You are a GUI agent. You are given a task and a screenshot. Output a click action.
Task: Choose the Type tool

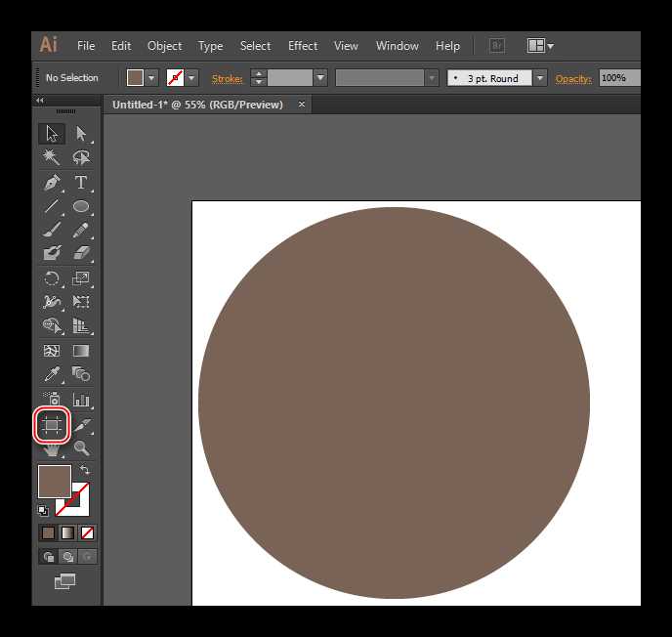(x=80, y=183)
